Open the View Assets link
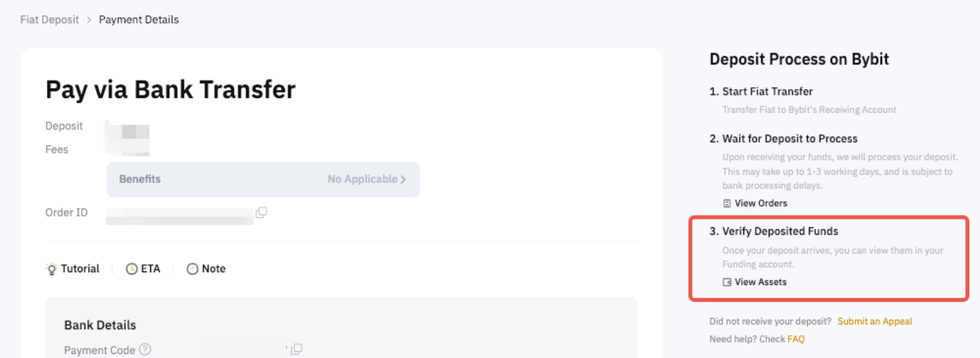 click(755, 282)
